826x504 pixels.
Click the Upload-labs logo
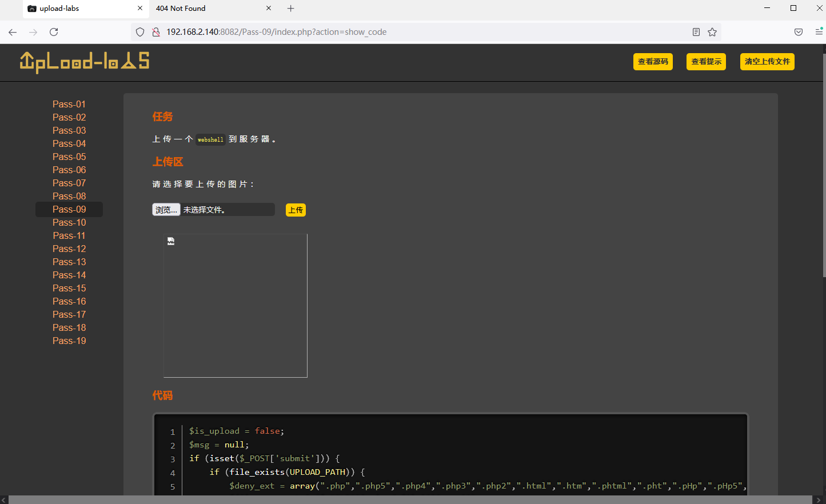pyautogui.click(x=85, y=62)
